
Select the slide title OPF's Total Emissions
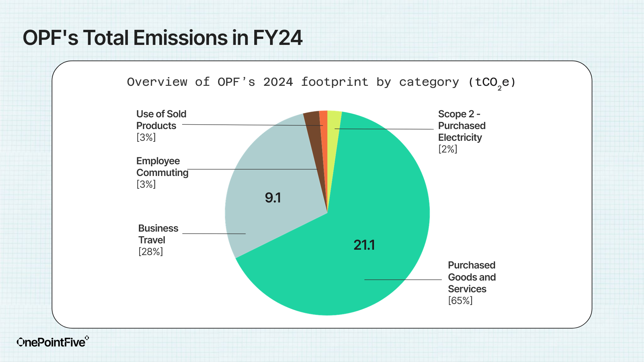point(163,38)
